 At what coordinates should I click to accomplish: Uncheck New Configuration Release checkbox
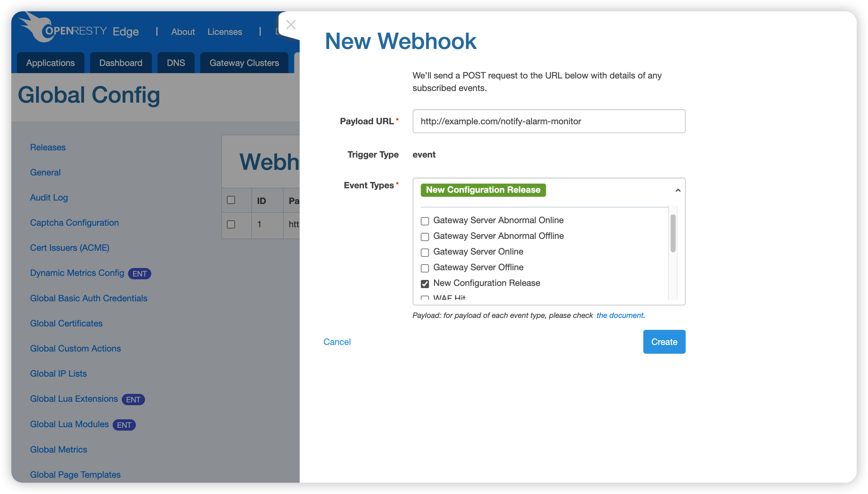pos(425,283)
